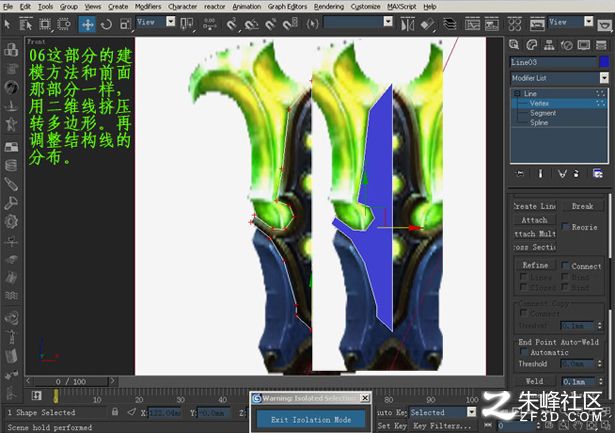This screenshot has height=433, width=615.
Task: Collapse the Line entry in modifier stack
Action: click(517, 93)
